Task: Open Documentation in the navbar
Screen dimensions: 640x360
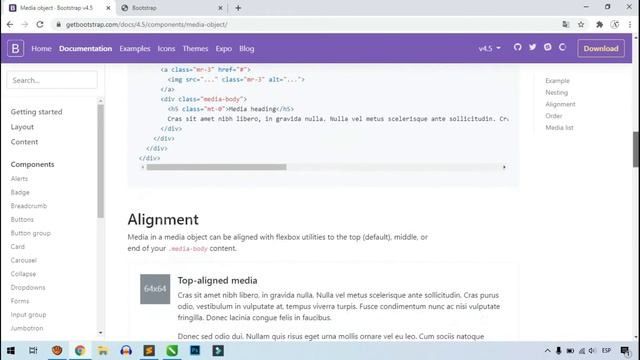Action: click(x=85, y=48)
